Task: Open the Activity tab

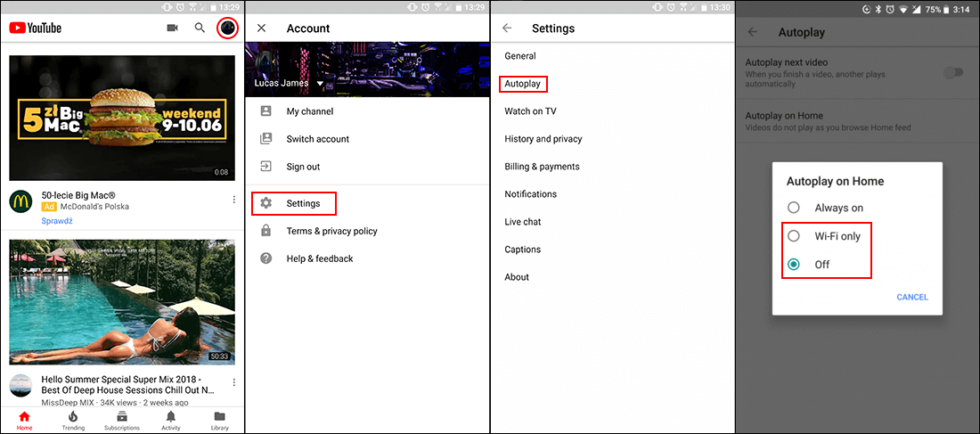Action: pyautogui.click(x=171, y=421)
